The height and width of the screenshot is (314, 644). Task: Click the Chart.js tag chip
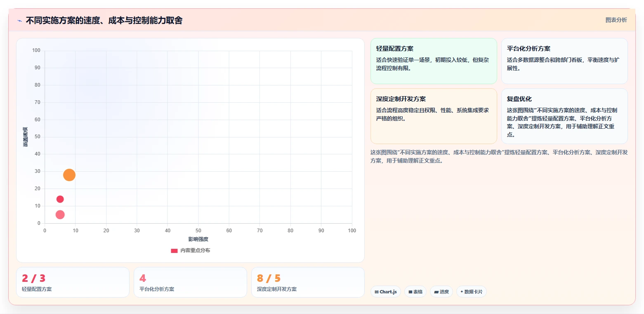tap(386, 292)
